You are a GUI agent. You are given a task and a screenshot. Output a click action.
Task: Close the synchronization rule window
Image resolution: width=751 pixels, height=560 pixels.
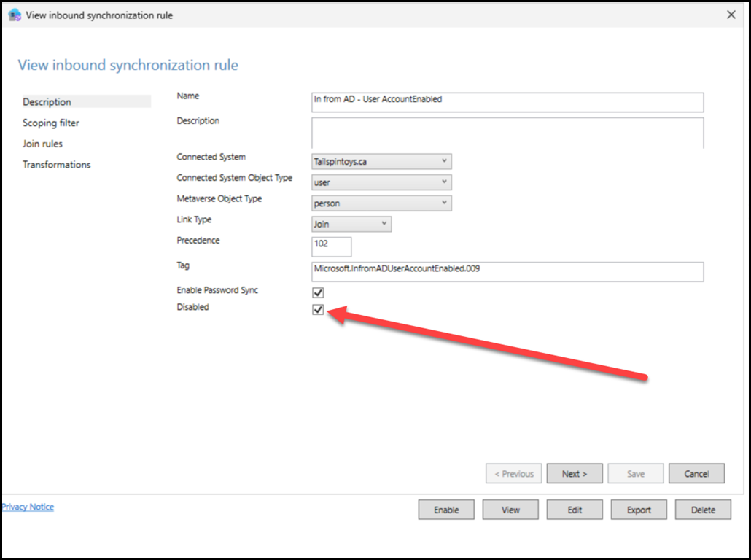pos(731,15)
